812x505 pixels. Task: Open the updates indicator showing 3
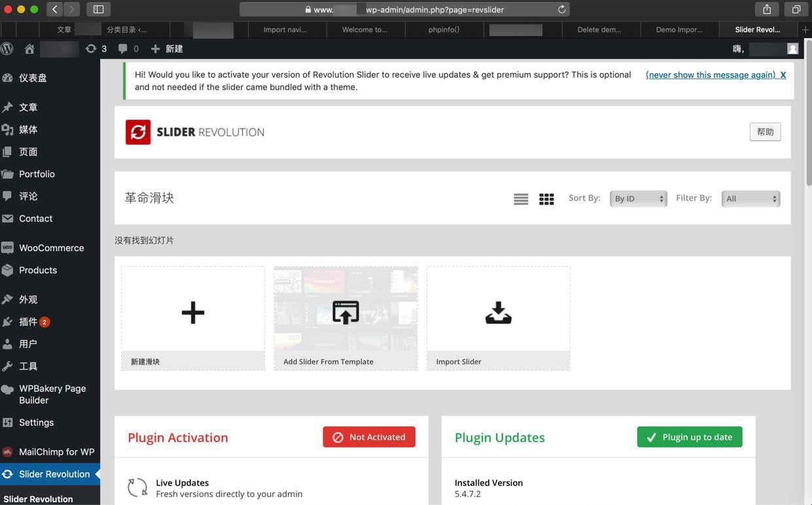point(96,48)
